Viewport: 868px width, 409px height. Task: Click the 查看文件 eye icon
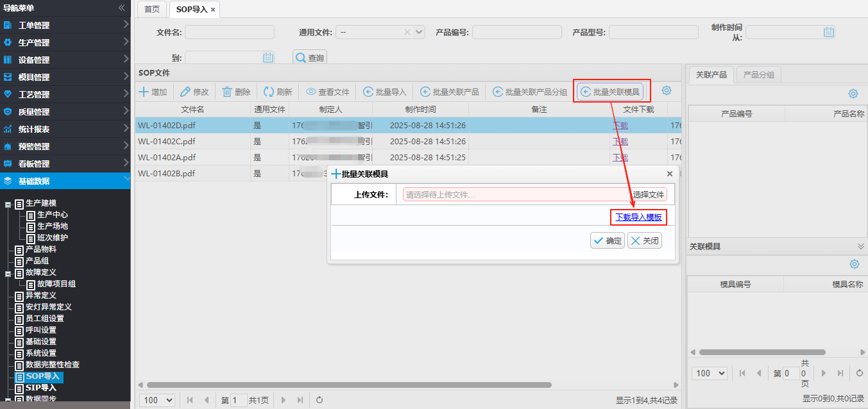311,92
